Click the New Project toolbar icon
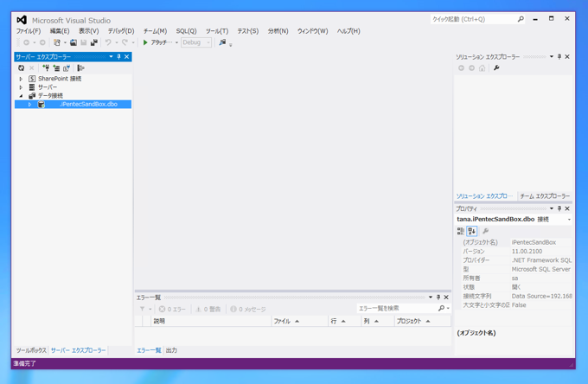The height and width of the screenshot is (384, 588). [56, 42]
